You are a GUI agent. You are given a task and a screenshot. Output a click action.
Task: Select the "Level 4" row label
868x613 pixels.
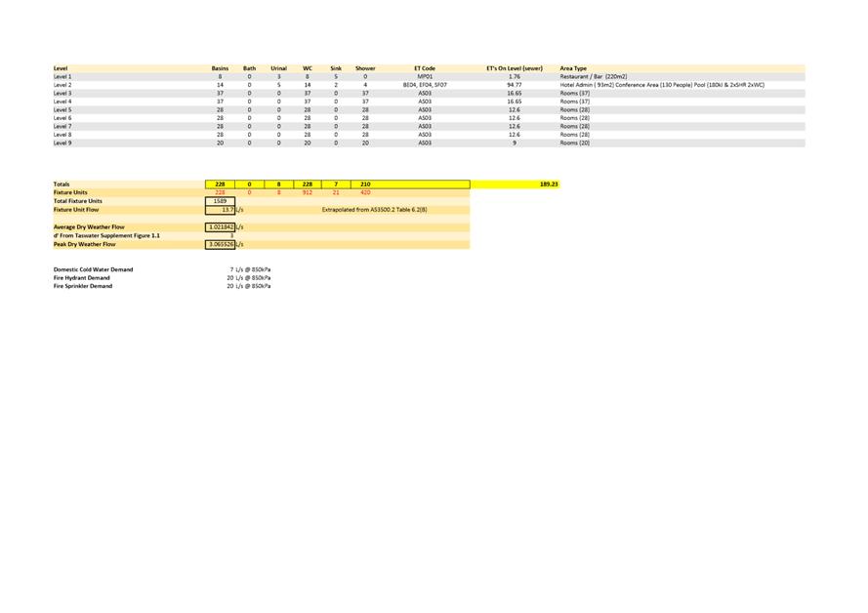tap(62, 102)
